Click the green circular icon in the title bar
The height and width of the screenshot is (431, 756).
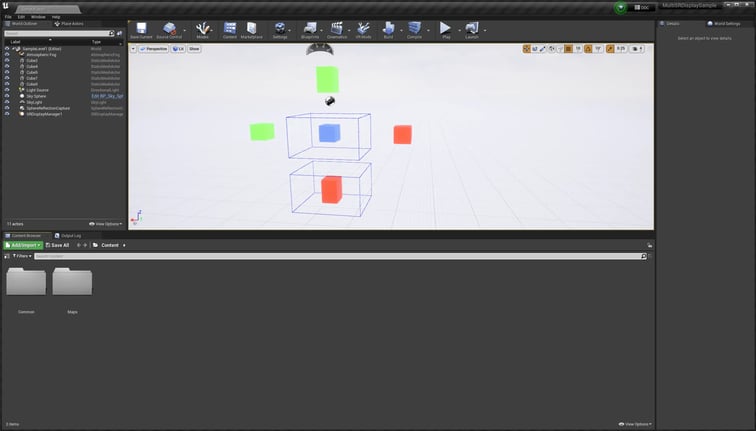(x=621, y=7)
